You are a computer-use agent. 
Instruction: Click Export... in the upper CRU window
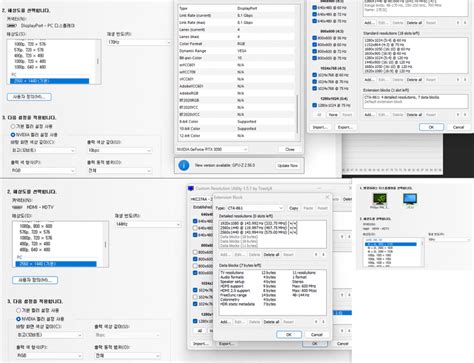coord(345,127)
